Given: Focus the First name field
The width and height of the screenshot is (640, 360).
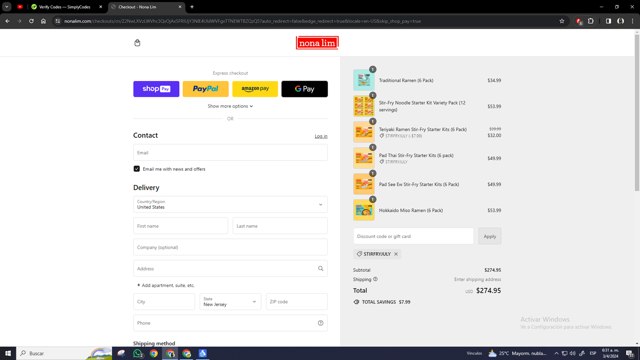Looking at the screenshot, I should 180,226.
